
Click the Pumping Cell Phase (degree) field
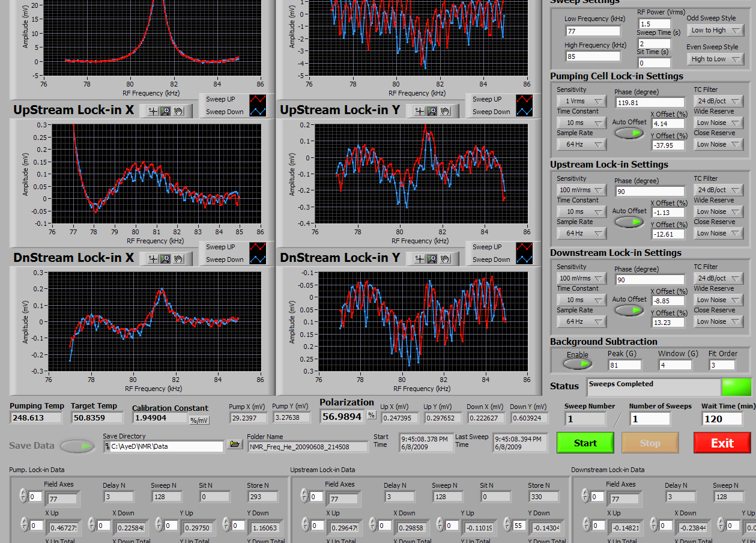click(650, 103)
